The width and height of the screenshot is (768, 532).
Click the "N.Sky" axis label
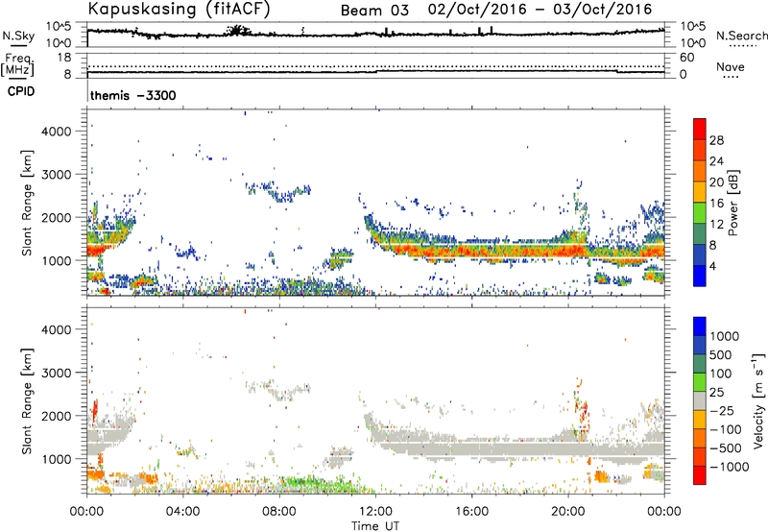click(x=18, y=36)
